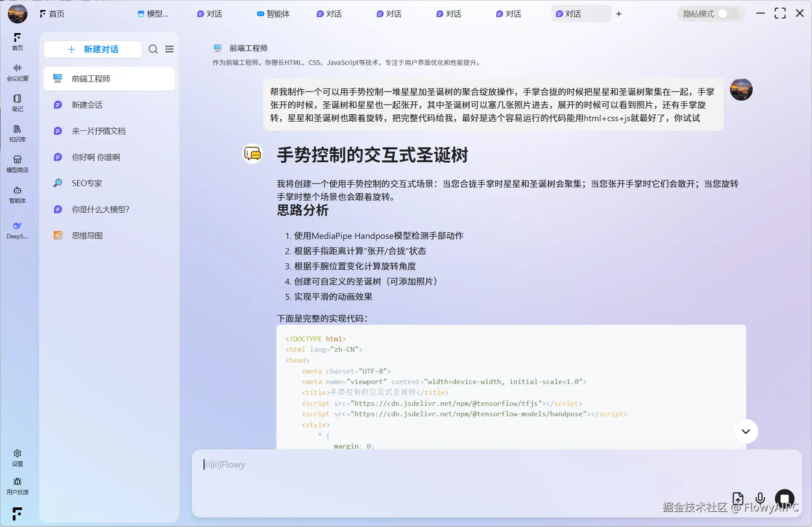Open the 来一片抒情文档 conversation
This screenshot has width=812, height=527.
(x=109, y=131)
